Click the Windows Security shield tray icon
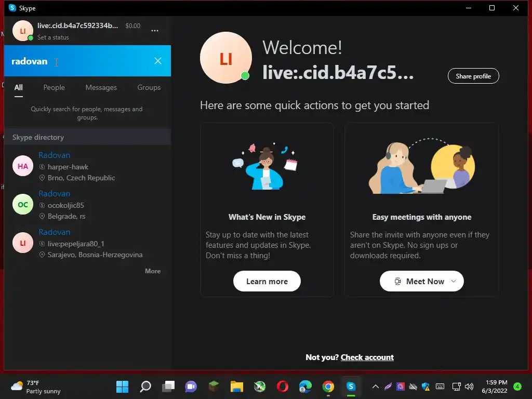Viewport: 532px width, 399px height. [425, 387]
